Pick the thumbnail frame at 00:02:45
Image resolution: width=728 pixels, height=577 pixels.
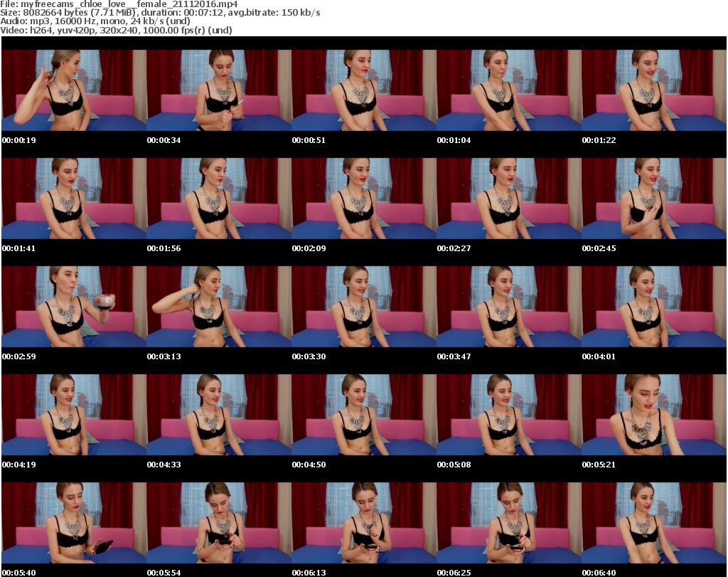tap(654, 198)
